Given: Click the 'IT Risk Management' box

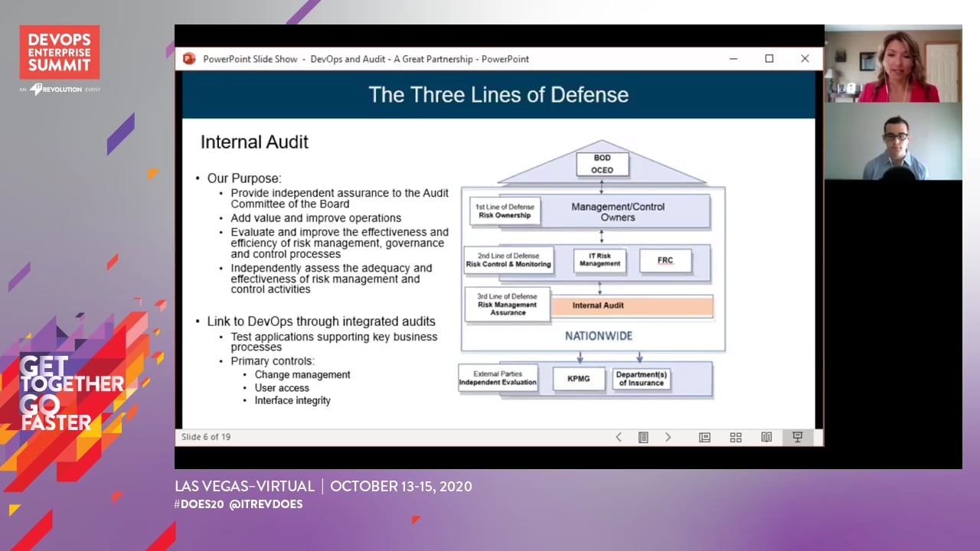Looking at the screenshot, I should pyautogui.click(x=599, y=260).
